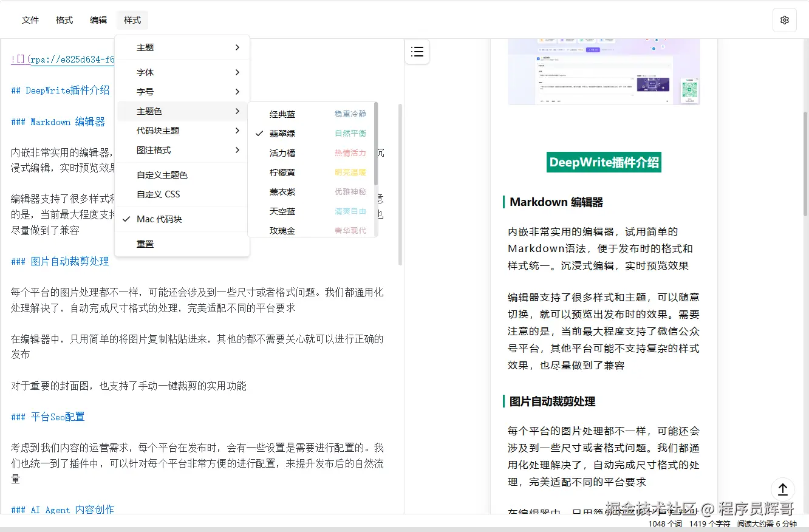This screenshot has width=809, height=532.
Task: Select the checked 翡翠绿 theme color
Action: (312, 134)
